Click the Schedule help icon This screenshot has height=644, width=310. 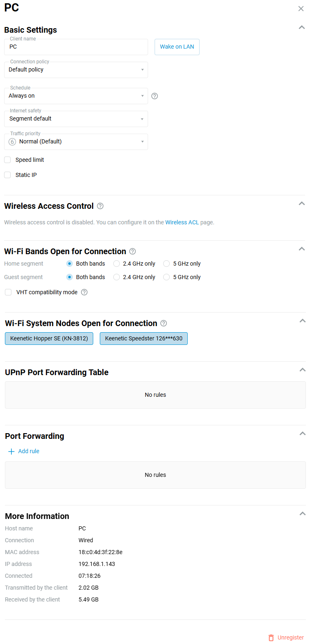pos(154,96)
